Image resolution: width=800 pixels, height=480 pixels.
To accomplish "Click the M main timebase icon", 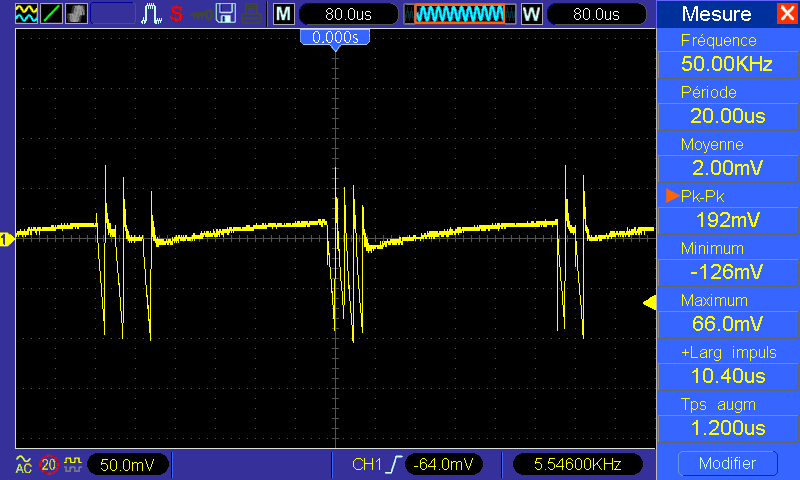I will click(x=284, y=14).
